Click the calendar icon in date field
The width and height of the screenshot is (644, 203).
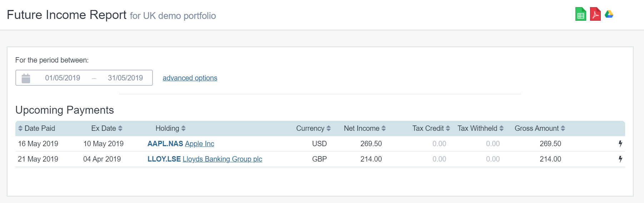[26, 78]
